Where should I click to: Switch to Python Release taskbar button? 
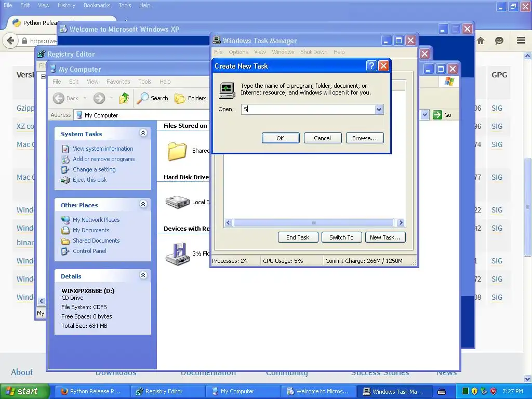[92, 391]
